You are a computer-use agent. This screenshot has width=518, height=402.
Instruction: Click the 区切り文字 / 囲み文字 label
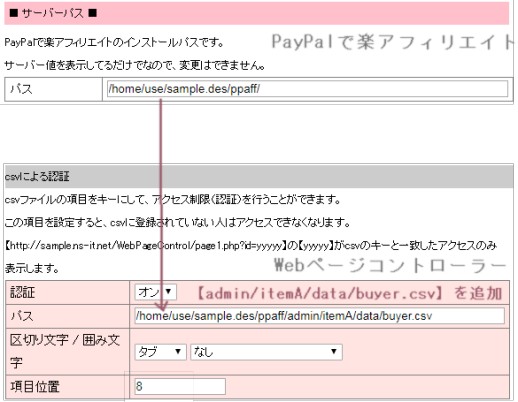[65, 351]
